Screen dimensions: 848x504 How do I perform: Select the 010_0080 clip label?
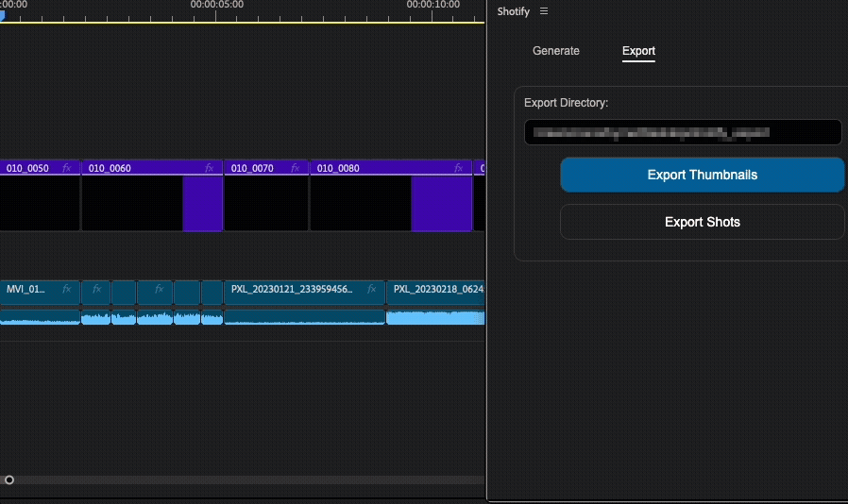(338, 168)
